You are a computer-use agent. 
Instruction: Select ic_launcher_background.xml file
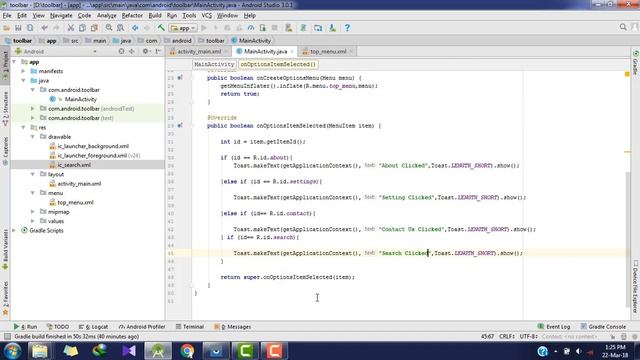(x=93, y=146)
